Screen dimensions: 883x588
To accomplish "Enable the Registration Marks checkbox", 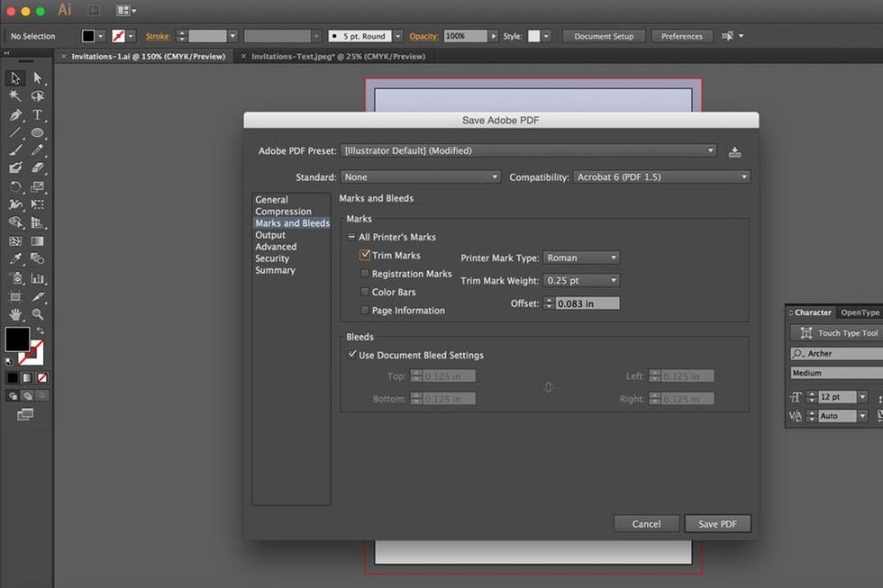I will [x=365, y=274].
